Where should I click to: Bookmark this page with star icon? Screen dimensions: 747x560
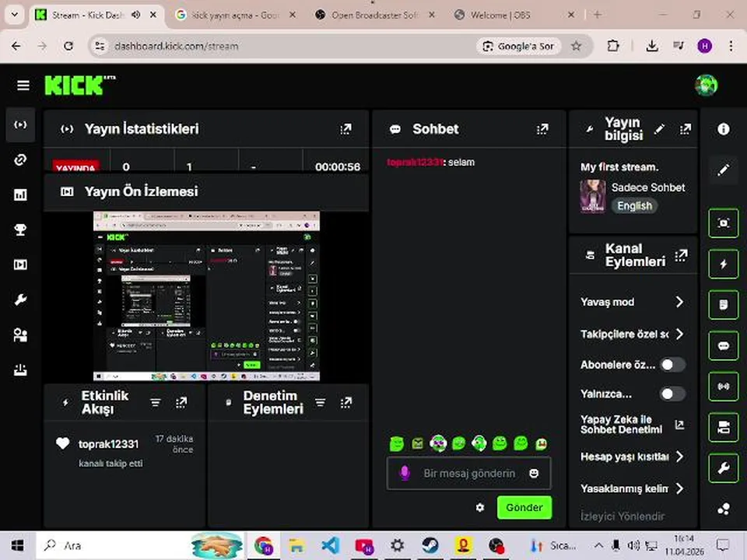pos(576,46)
